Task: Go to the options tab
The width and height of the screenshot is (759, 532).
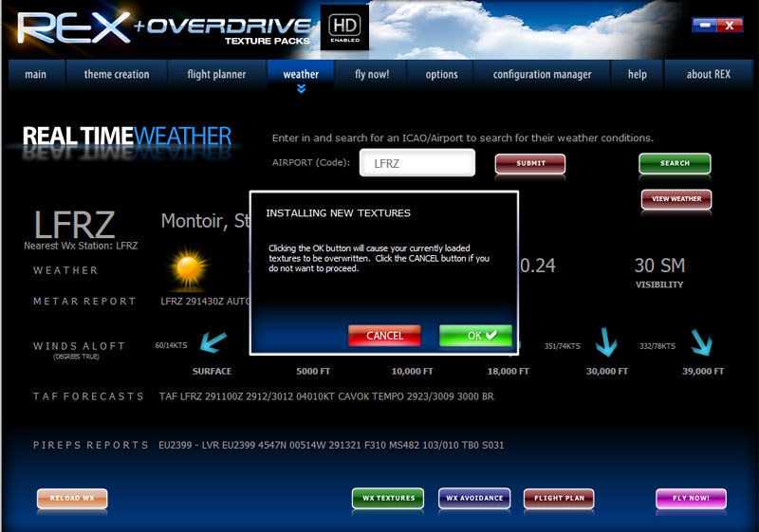Action: pos(441,75)
